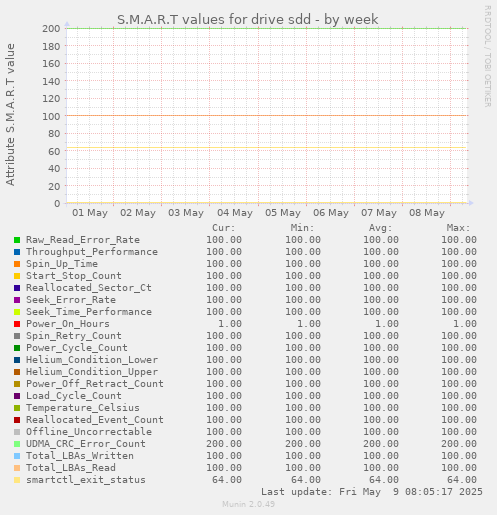Click the Cur: column header

(x=224, y=228)
